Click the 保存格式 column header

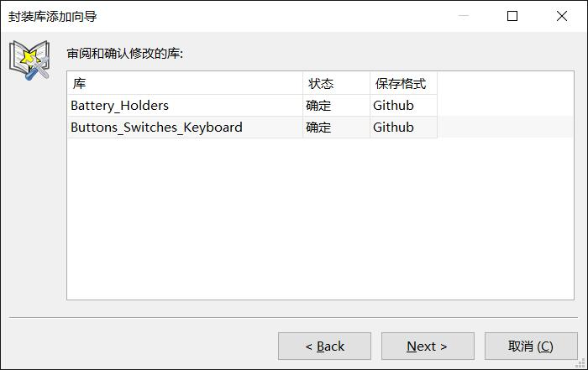[403, 83]
